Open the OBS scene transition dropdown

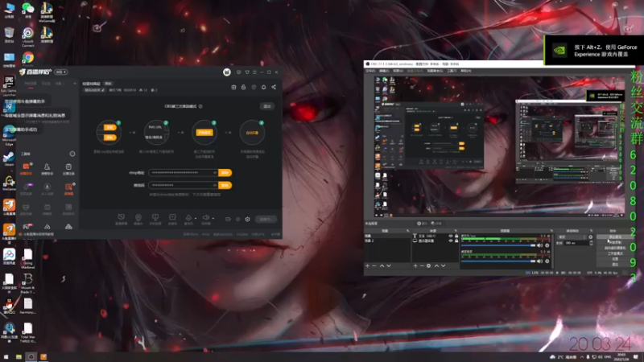(x=572, y=237)
